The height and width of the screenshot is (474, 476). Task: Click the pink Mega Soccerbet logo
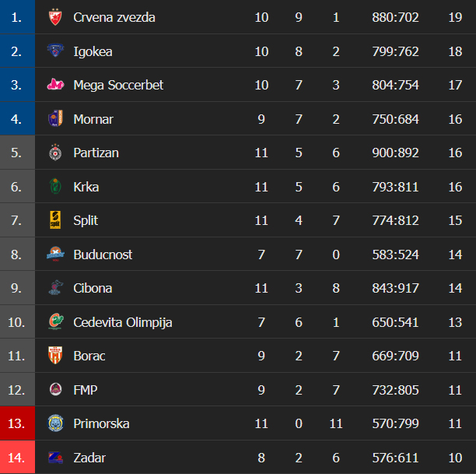click(x=55, y=85)
